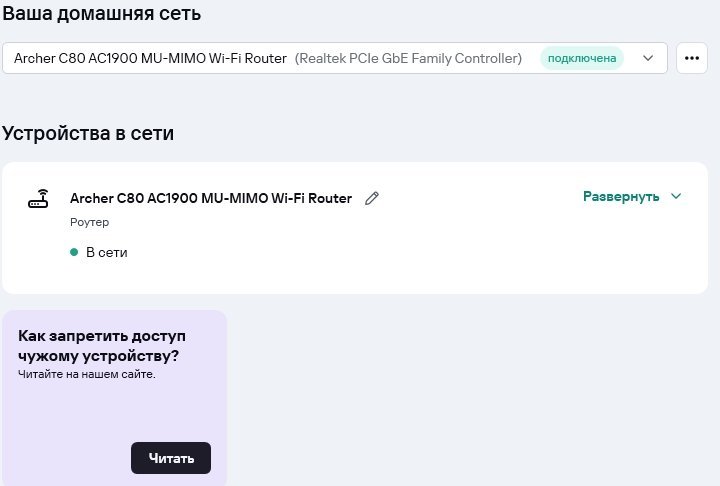
Task: Click the router device icon
Action: pyautogui.click(x=38, y=199)
